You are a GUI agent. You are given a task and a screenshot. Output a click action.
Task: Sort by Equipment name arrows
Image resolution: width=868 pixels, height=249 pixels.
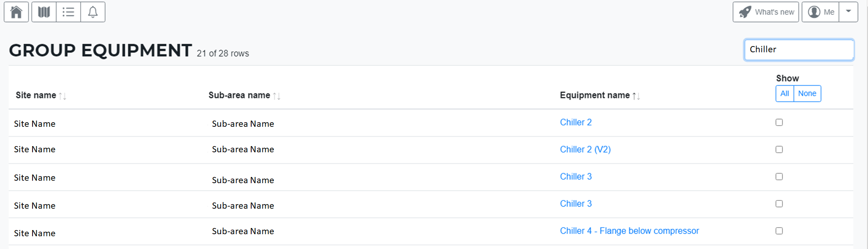(636, 96)
